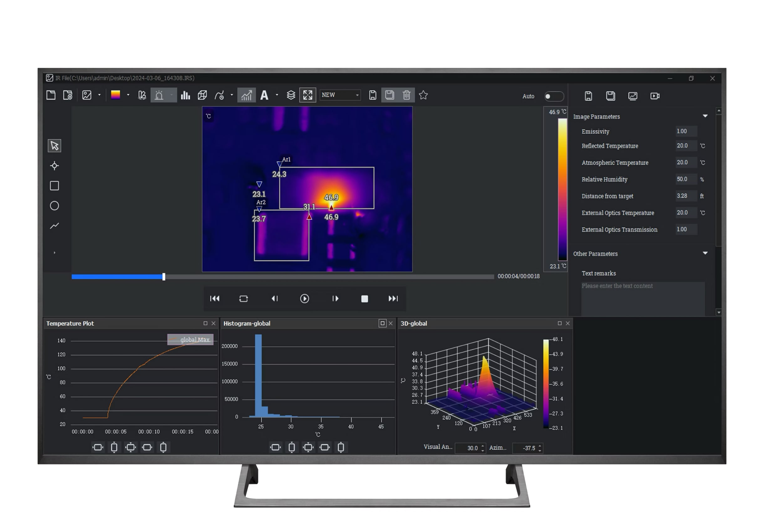Screen dimensions: 764x532
Task: Maximize the Temperature Plot panel
Action: (205, 323)
